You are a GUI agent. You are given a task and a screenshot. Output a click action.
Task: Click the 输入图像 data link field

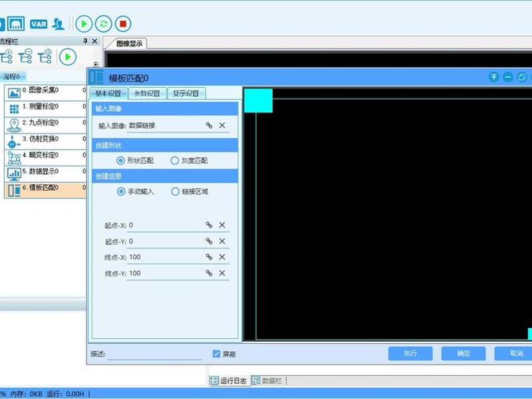164,126
